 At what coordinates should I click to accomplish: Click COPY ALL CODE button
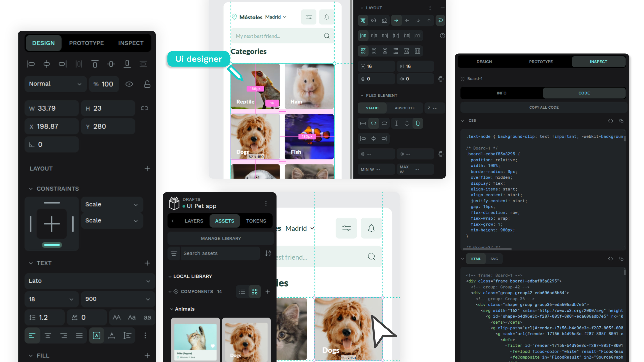tap(544, 107)
